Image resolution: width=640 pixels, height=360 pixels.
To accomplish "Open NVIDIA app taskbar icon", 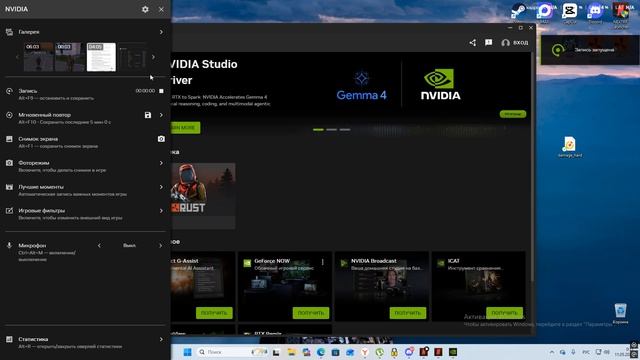I will (453, 352).
